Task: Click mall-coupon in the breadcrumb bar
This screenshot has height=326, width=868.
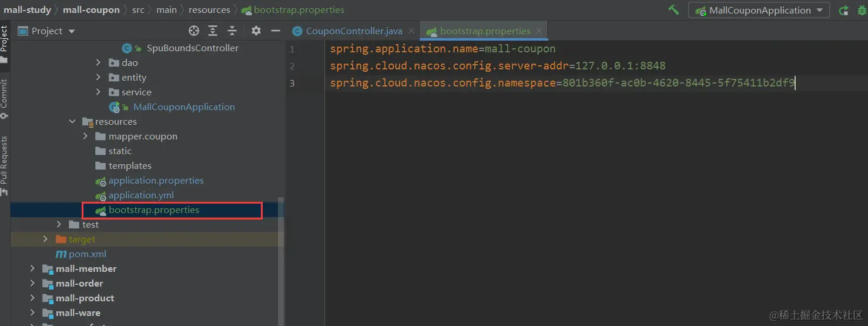Action: pos(91,10)
